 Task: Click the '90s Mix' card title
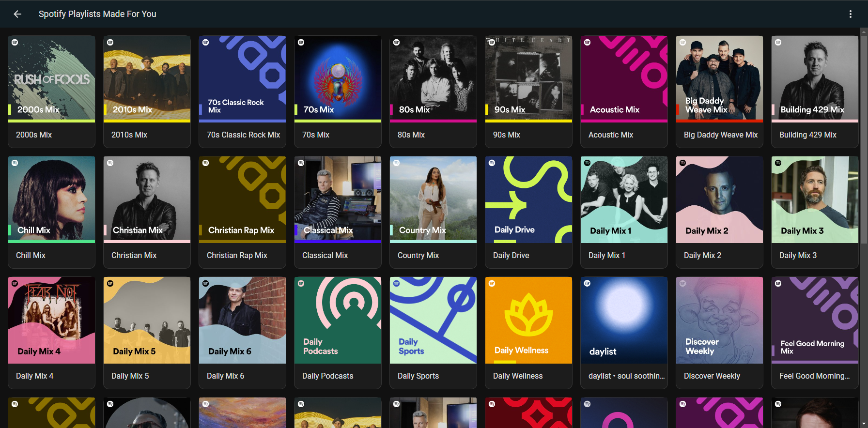pyautogui.click(x=507, y=135)
